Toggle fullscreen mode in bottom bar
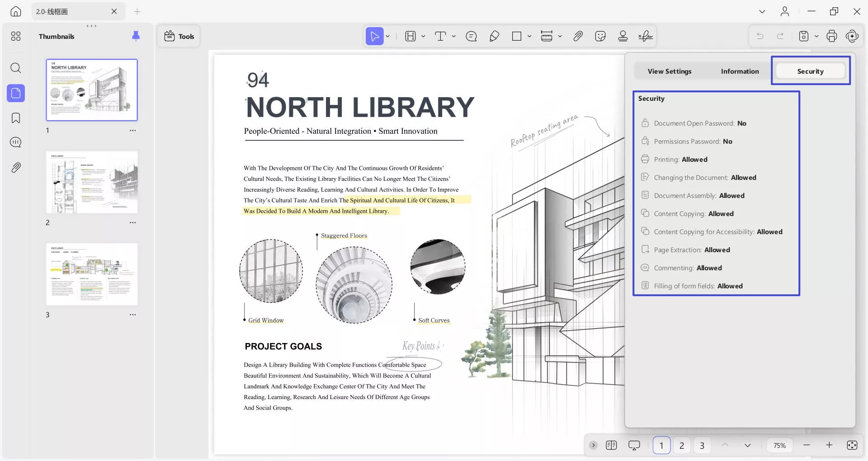This screenshot has width=868, height=461. pyautogui.click(x=852, y=445)
